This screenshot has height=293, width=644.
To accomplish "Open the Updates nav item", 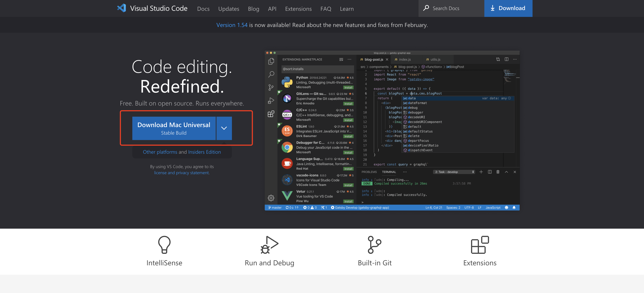I will pos(229,9).
